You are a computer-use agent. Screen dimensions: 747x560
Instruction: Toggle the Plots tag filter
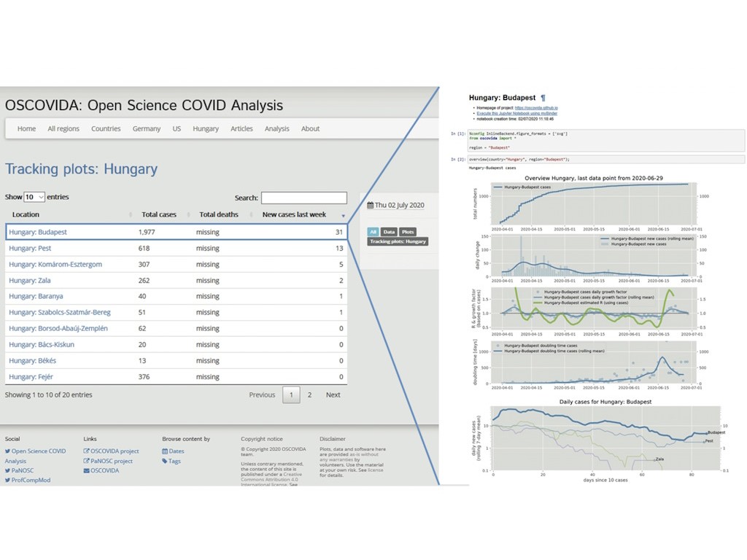pyautogui.click(x=407, y=232)
